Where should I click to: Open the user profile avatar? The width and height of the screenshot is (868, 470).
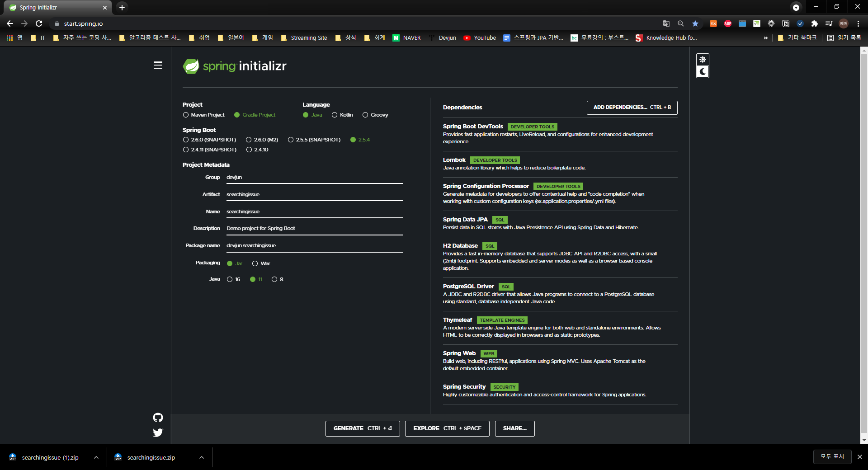point(844,23)
